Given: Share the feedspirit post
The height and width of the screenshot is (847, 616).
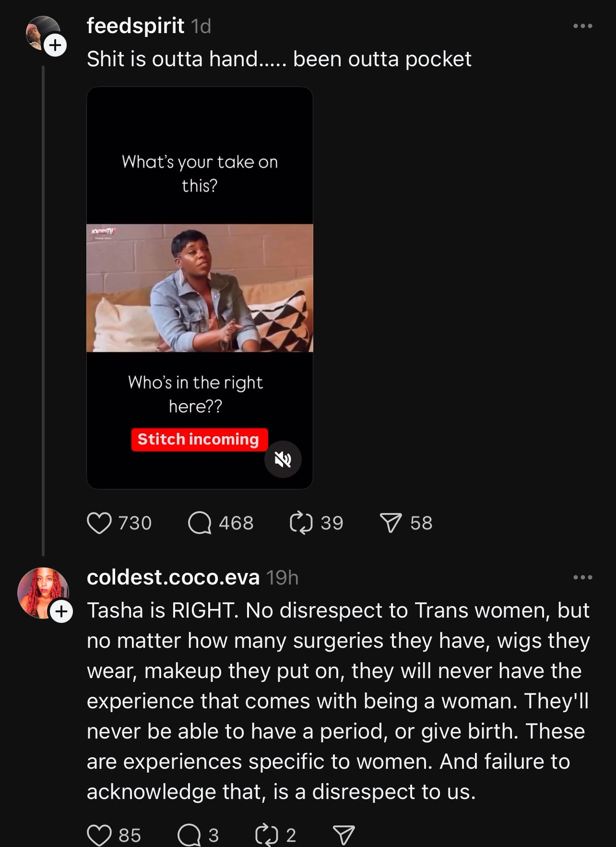Looking at the screenshot, I should 391,523.
